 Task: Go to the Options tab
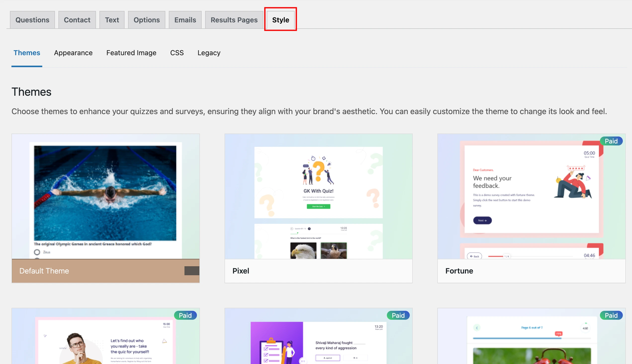pos(146,20)
